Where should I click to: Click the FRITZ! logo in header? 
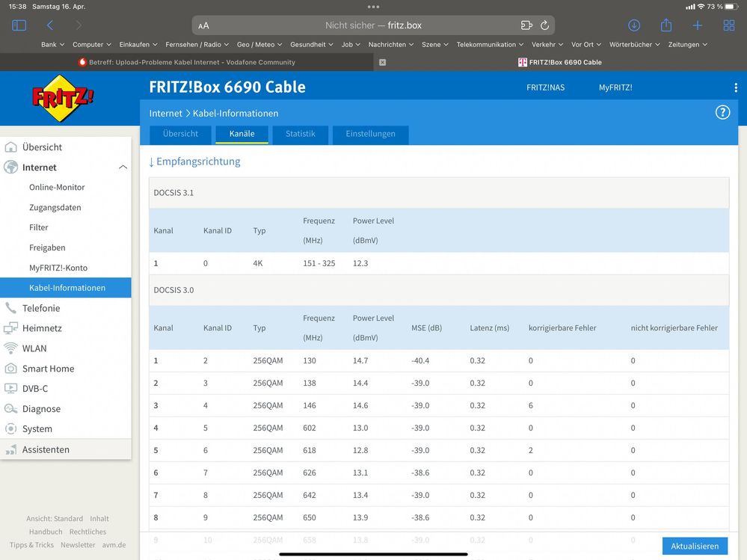pyautogui.click(x=63, y=99)
